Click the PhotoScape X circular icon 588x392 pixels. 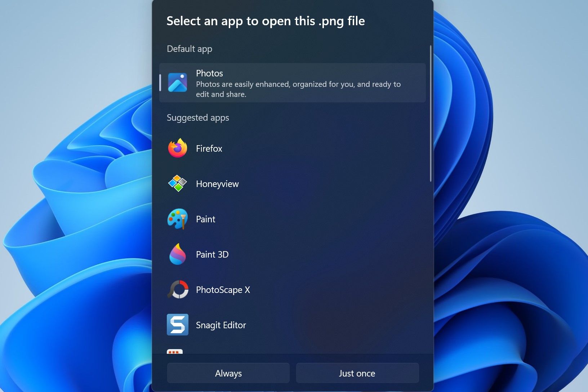[178, 289]
